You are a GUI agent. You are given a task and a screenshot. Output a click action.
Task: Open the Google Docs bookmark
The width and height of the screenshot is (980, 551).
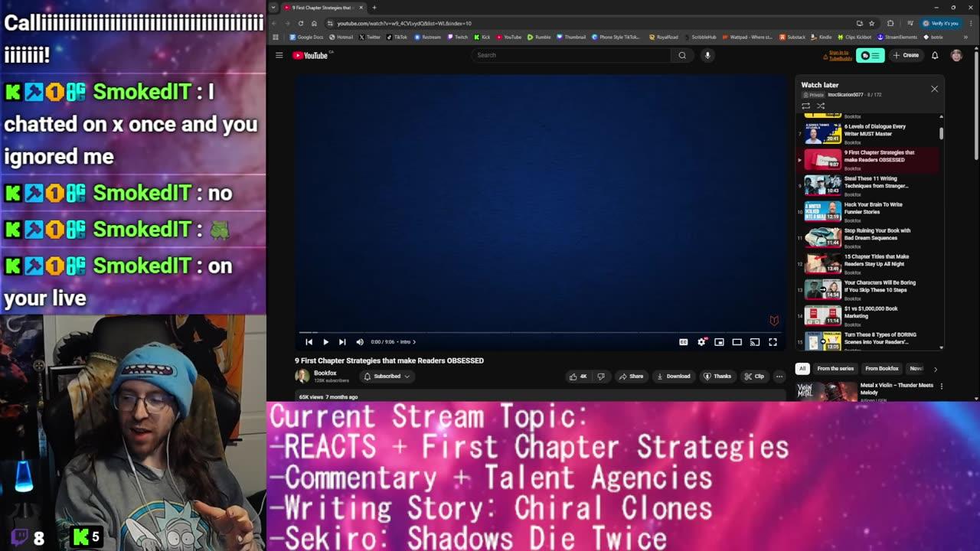tap(306, 37)
